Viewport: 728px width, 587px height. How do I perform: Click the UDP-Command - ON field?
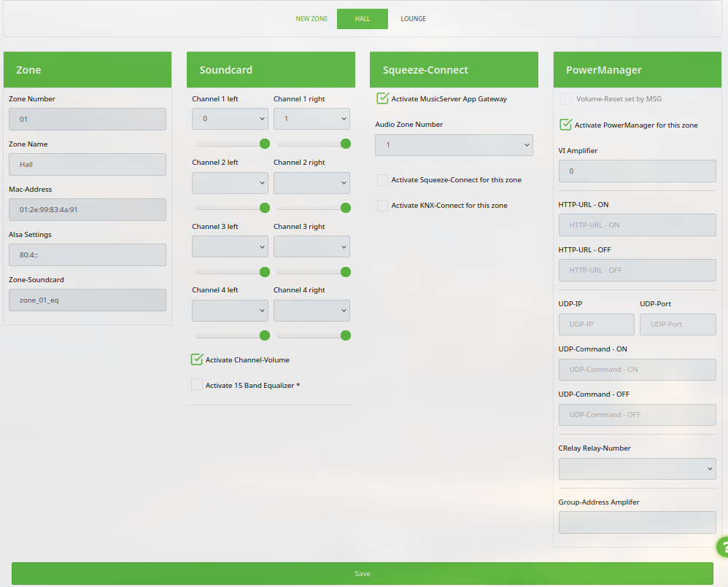(x=637, y=370)
